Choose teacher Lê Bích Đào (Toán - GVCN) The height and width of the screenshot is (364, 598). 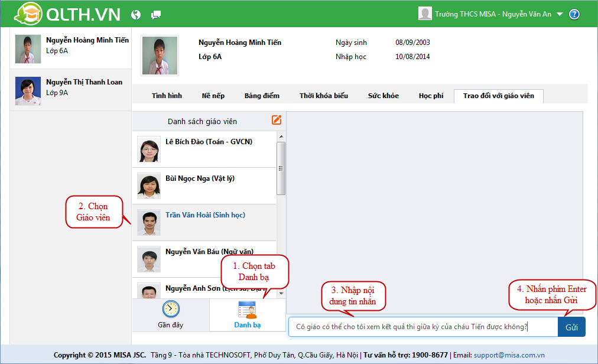coord(204,149)
